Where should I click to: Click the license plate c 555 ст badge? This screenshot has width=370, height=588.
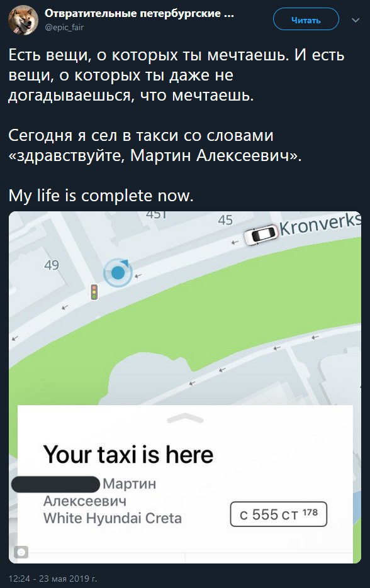click(278, 514)
